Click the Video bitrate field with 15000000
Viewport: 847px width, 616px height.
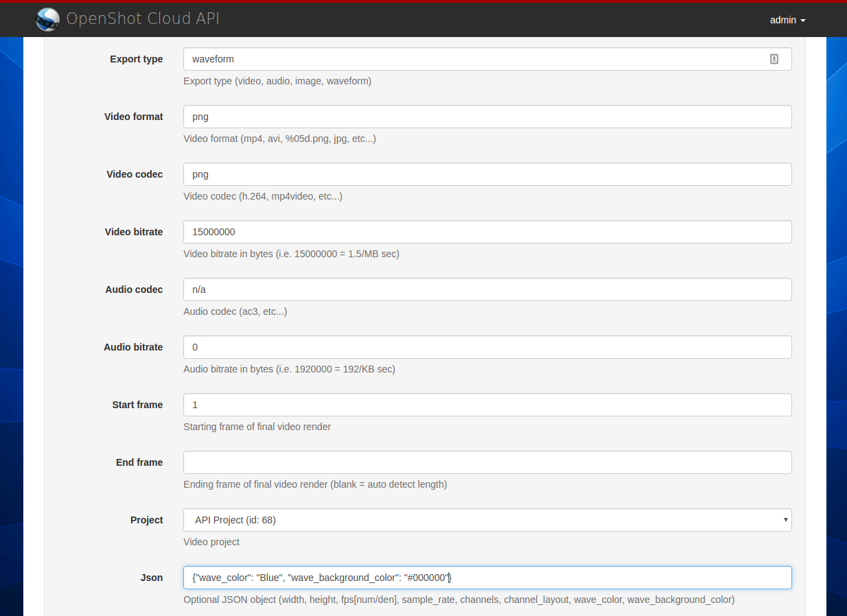coord(487,232)
